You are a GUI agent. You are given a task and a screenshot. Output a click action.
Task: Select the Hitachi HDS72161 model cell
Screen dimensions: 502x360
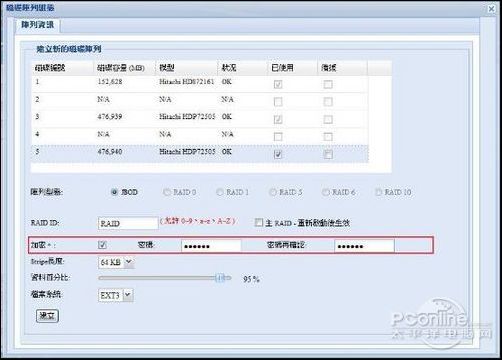click(x=187, y=82)
